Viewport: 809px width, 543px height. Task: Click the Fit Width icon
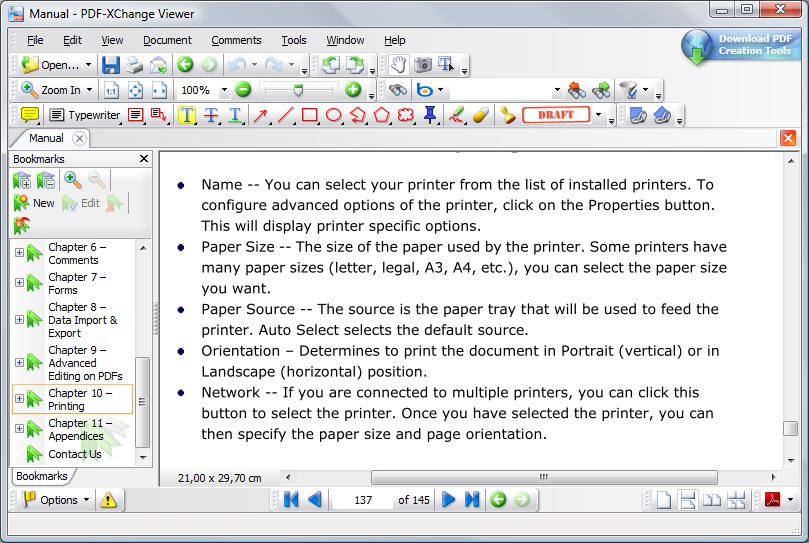159,90
